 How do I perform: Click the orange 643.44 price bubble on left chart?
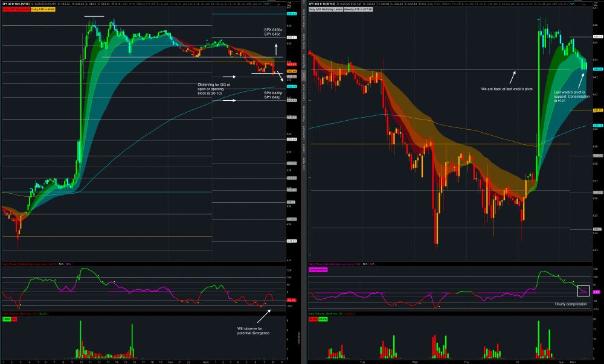292,71
